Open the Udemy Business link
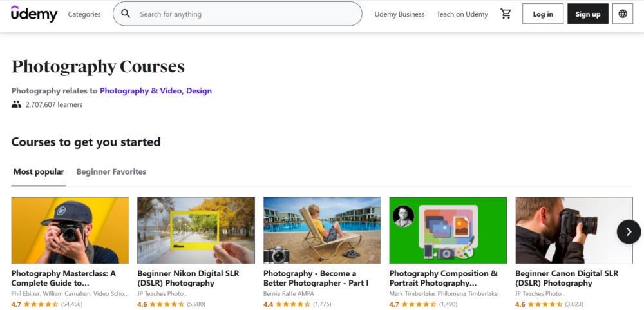The height and width of the screenshot is (310, 644). tap(399, 14)
